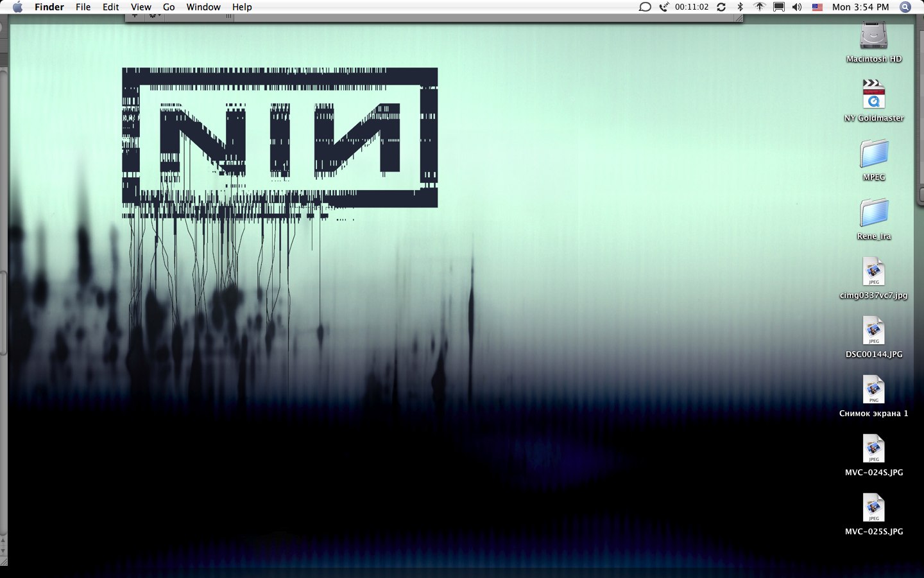Select the DSC00144.JPG file icon
Image resolution: width=924 pixels, height=578 pixels.
coord(874,331)
